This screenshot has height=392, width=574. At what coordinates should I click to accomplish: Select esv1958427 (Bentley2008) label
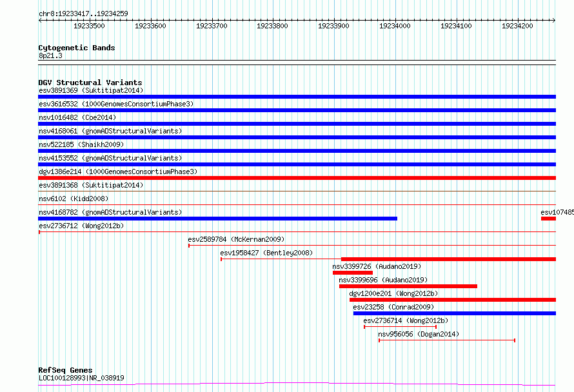266,253
